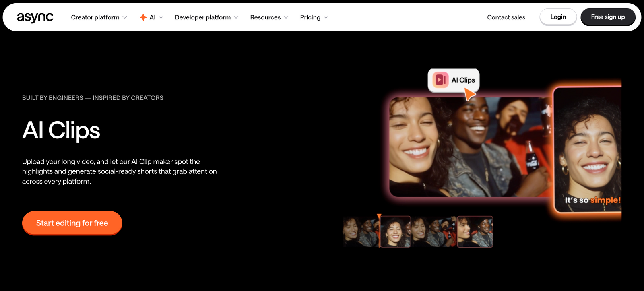Select the highlighted smiling woman timeline clip
This screenshot has width=644, height=291.
(395, 231)
